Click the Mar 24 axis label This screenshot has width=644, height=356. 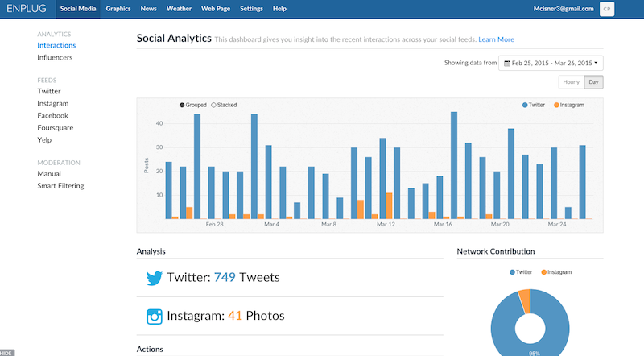pyautogui.click(x=557, y=224)
